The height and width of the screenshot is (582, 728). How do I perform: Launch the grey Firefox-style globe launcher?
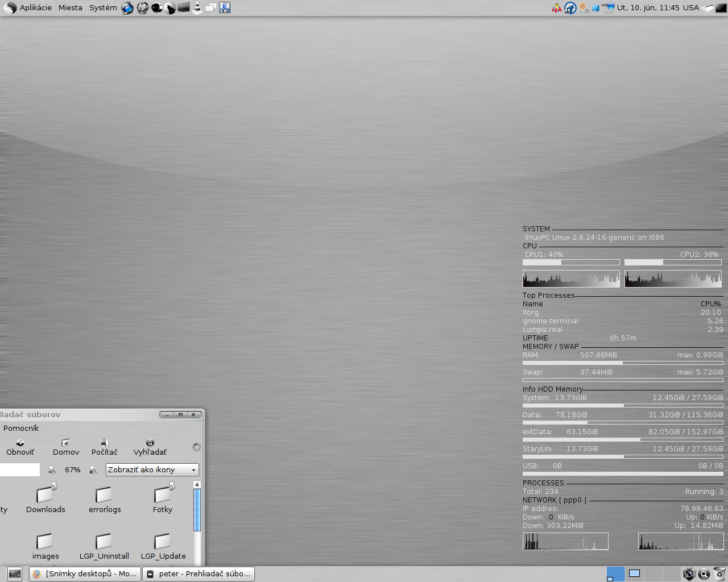click(142, 8)
